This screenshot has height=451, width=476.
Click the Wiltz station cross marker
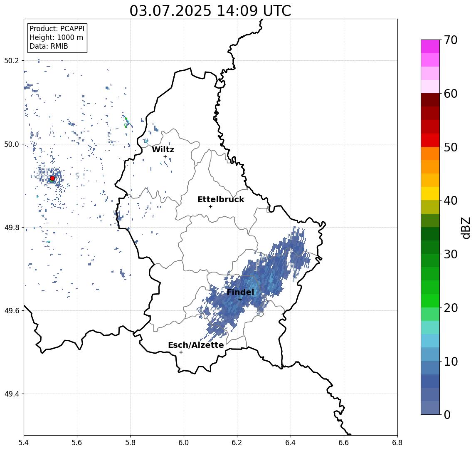point(165,157)
